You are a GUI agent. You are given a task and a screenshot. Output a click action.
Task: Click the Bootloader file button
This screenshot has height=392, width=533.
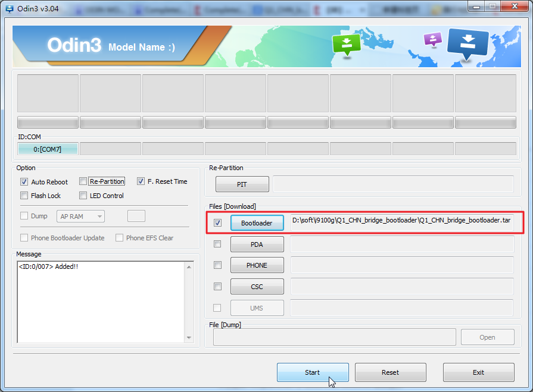pyautogui.click(x=257, y=223)
